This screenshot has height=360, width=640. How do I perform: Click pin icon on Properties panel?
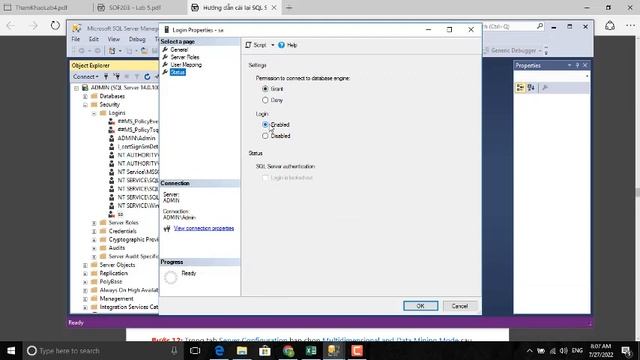pos(577,65)
